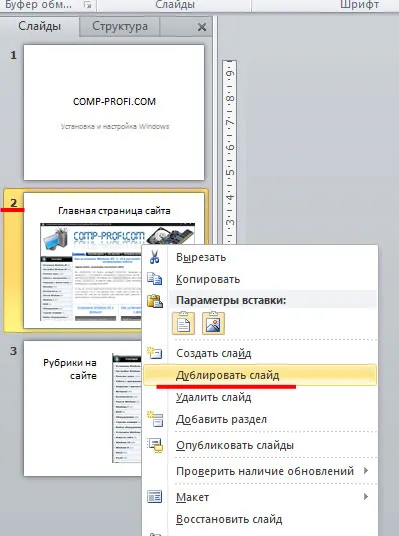Click the Слайды ribbon group label
The image size is (399, 536).
tap(175, 4)
